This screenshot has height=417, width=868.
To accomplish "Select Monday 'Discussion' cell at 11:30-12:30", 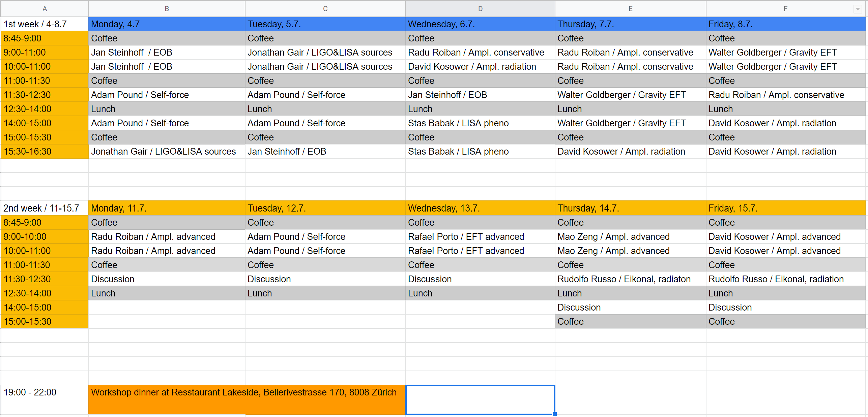I will [167, 279].
